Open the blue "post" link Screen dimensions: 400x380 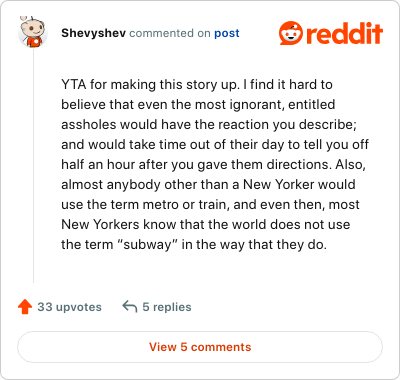coord(227,33)
